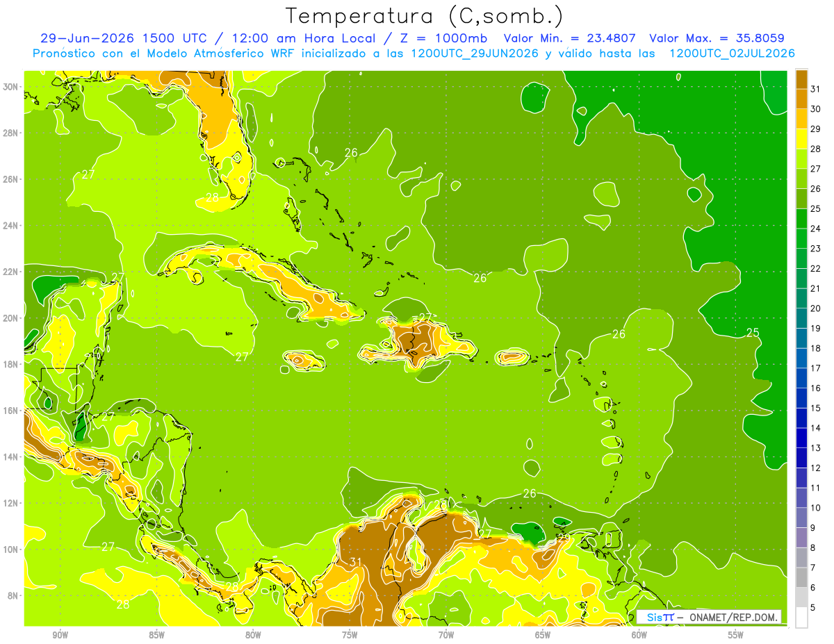This screenshot has width=834, height=644.
Task: Click the 75W longitude axis label
Action: [350, 635]
